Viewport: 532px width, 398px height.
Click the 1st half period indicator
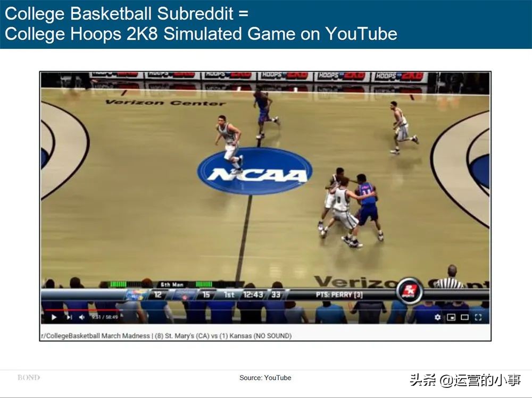point(229,294)
